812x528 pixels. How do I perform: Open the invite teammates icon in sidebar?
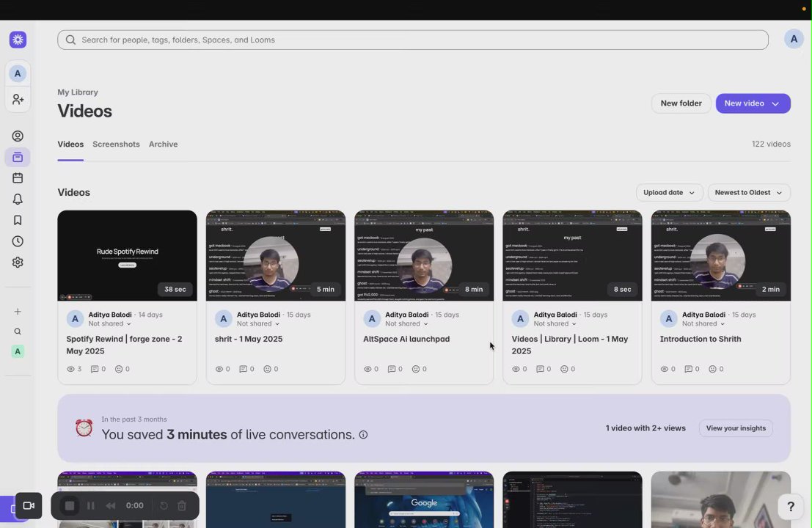18,99
